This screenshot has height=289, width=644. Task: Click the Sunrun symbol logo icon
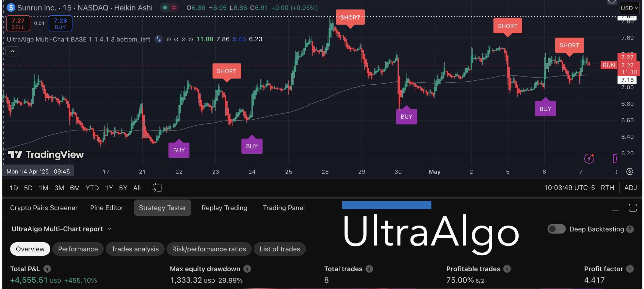coord(11,7)
